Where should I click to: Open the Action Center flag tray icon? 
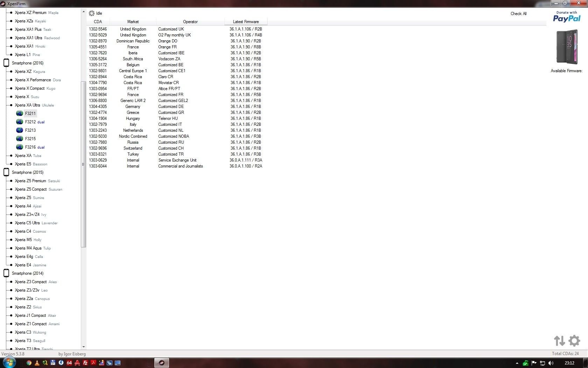[534, 363]
